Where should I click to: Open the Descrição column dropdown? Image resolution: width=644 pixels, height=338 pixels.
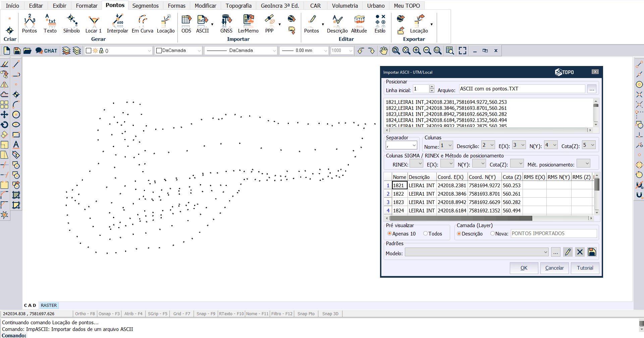tap(488, 145)
